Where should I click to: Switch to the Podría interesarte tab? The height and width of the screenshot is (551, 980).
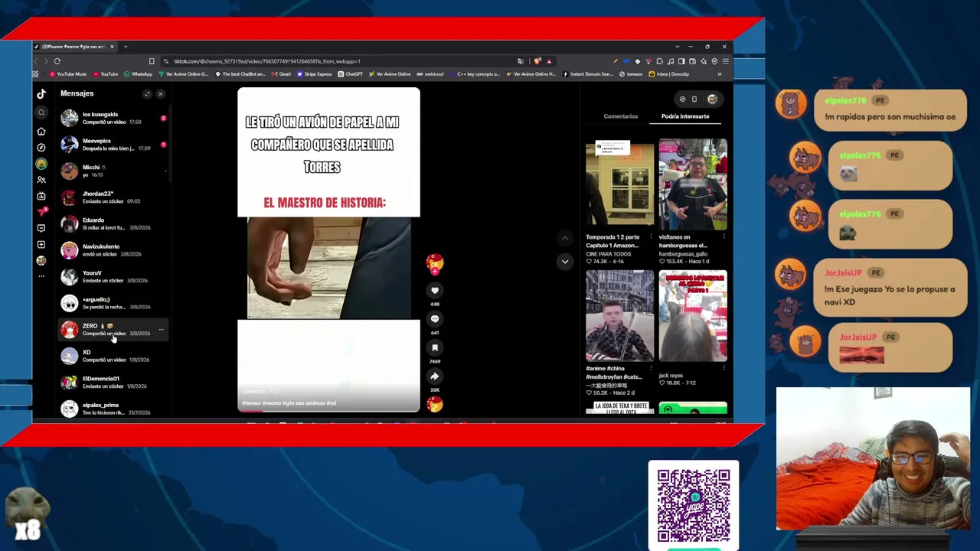(685, 116)
